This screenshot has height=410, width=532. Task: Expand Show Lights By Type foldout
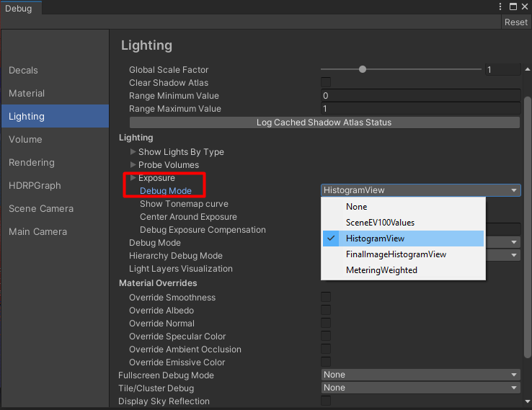point(133,151)
